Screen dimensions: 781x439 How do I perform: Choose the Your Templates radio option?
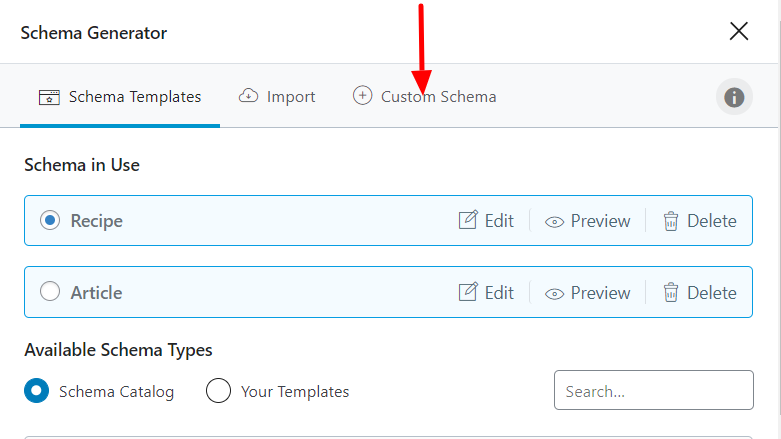[x=218, y=390]
